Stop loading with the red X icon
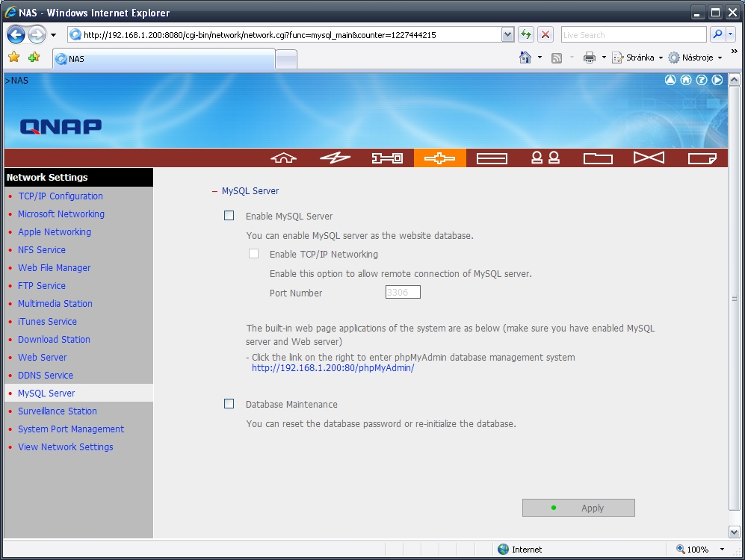This screenshot has height=560, width=745. point(545,34)
